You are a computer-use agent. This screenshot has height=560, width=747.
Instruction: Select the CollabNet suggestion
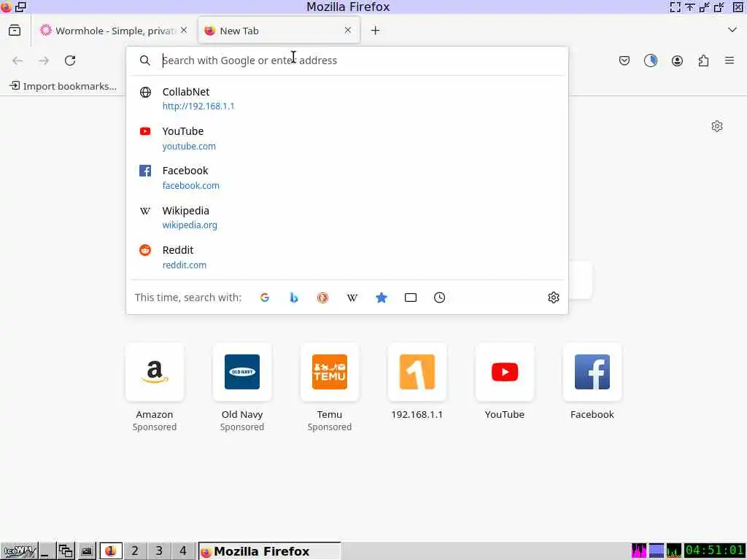(x=347, y=98)
